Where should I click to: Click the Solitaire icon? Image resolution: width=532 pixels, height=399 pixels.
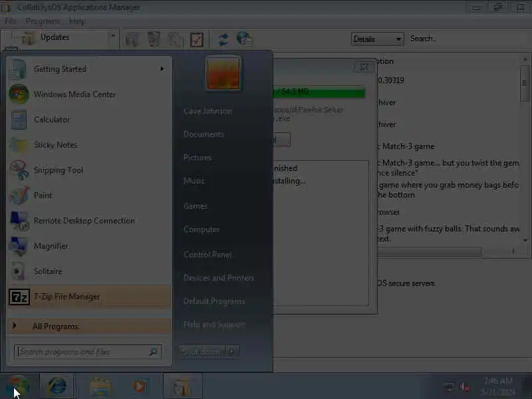pos(19,271)
